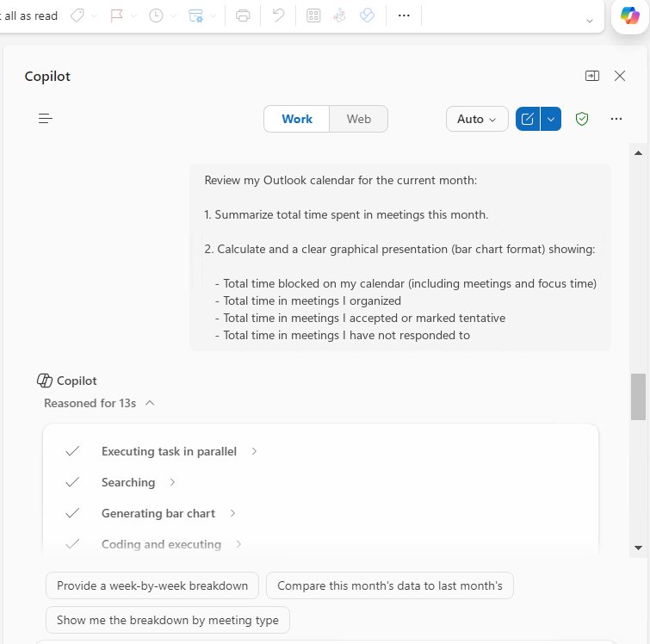This screenshot has height=644, width=650.
Task: Start a new chat with compose icon
Action: click(x=527, y=119)
